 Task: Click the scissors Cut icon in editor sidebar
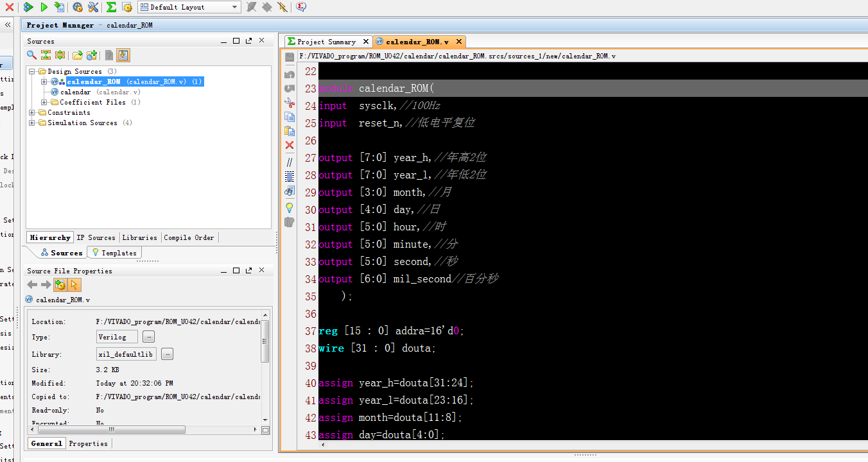click(290, 103)
